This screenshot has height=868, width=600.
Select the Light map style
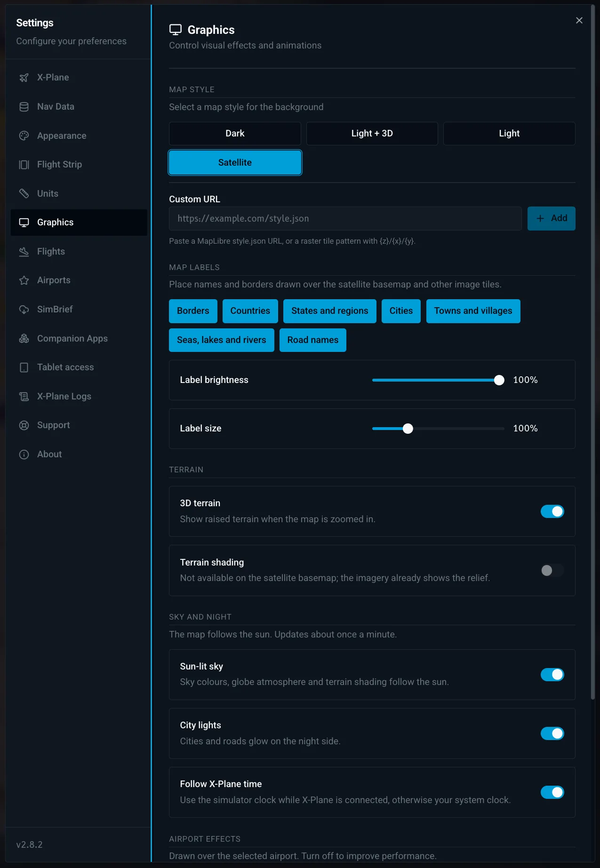(x=509, y=134)
